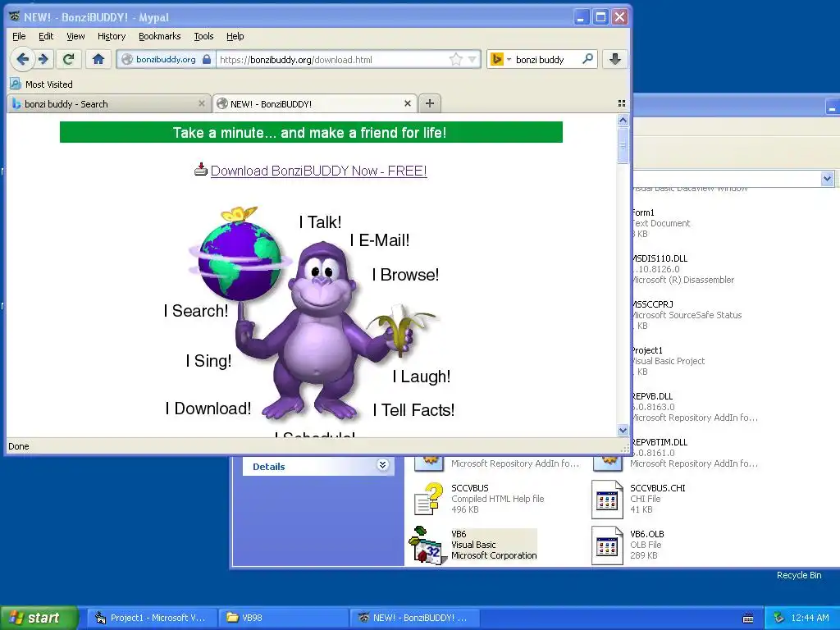Reload the page with the refresh icon
The image size is (840, 630).
(x=69, y=59)
